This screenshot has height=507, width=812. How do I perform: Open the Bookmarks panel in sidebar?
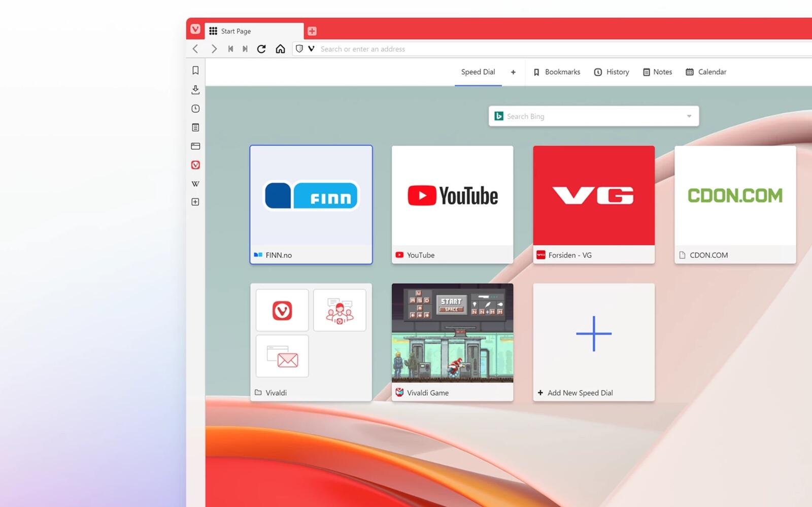195,71
